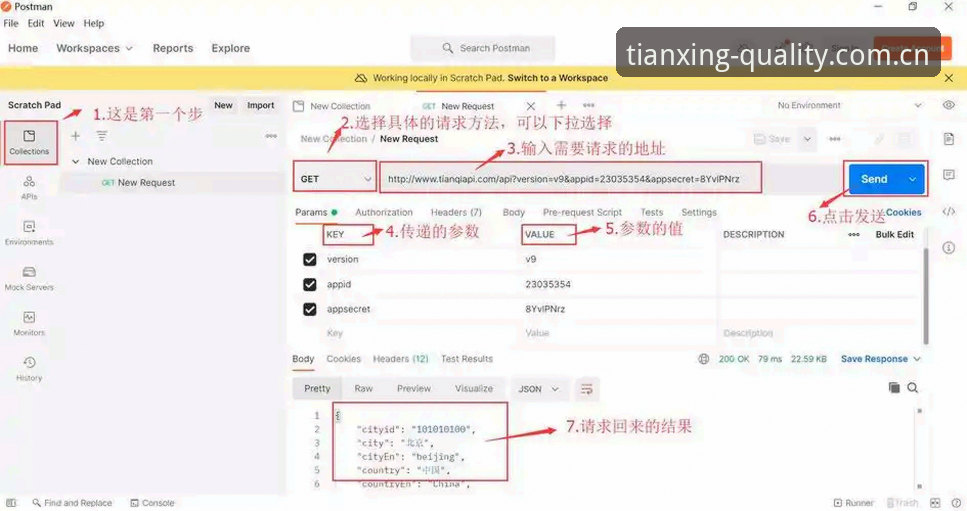Click the network globe icon next to the status
Viewport: 967px width, 511px height.
coord(704,359)
